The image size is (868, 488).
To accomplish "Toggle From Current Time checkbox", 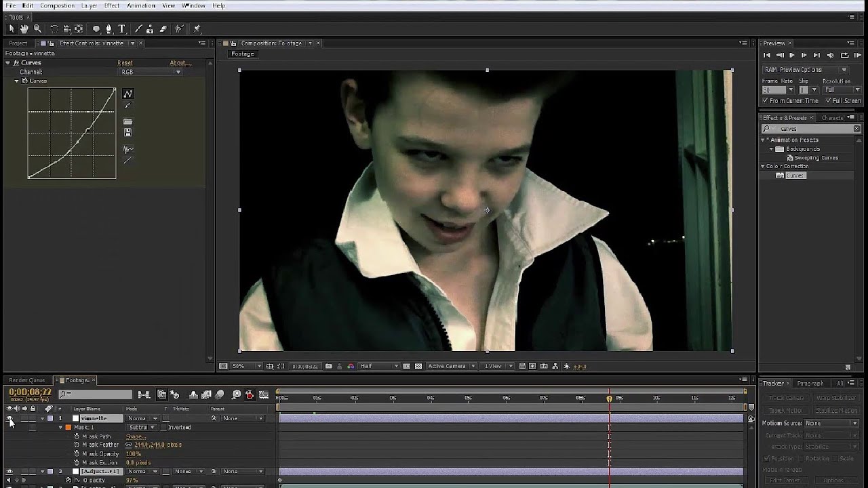I will (765, 100).
